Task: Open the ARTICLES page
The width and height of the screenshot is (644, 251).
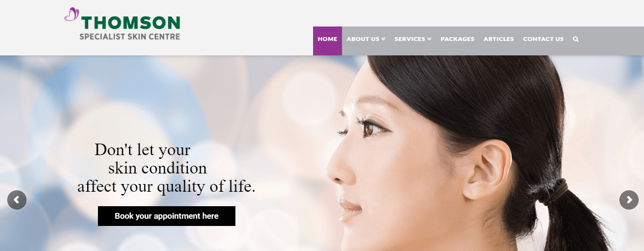Action: click(499, 39)
